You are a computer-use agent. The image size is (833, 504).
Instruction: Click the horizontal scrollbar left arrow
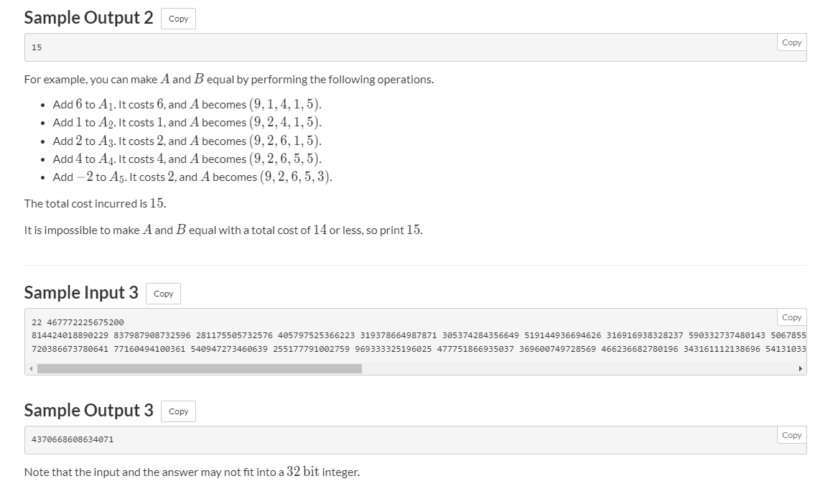click(31, 369)
